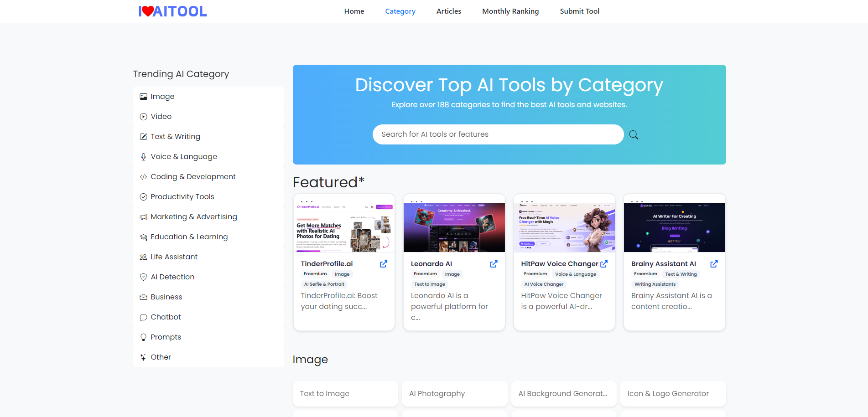Select the Video sidebar category label
This screenshot has width=868, height=417.
point(161,117)
